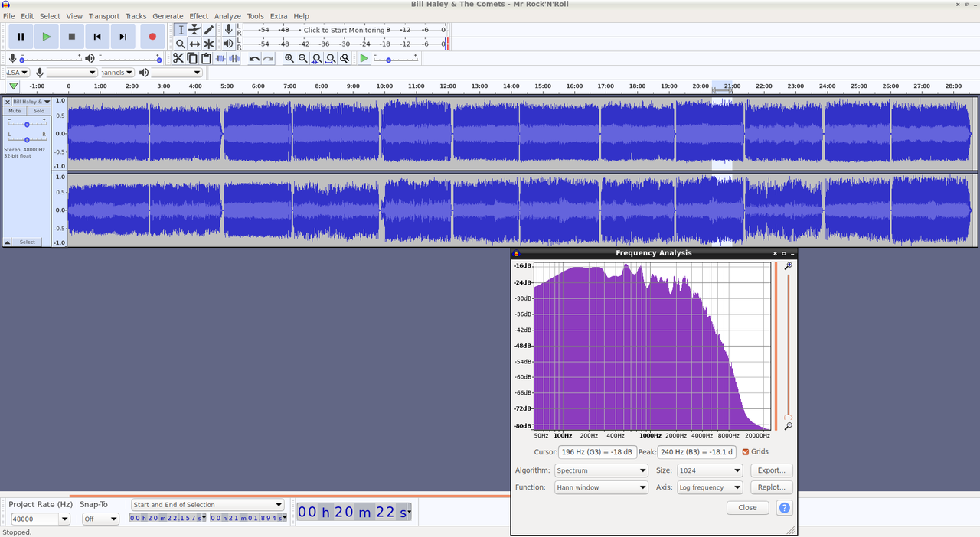
Task: Click the play-at-speed slider knob
Action: [x=388, y=60]
